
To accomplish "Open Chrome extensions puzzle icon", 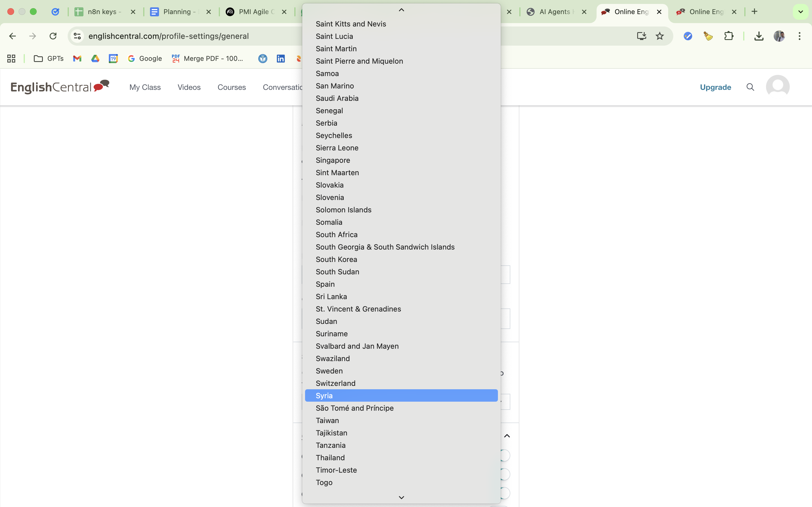I will pyautogui.click(x=729, y=36).
